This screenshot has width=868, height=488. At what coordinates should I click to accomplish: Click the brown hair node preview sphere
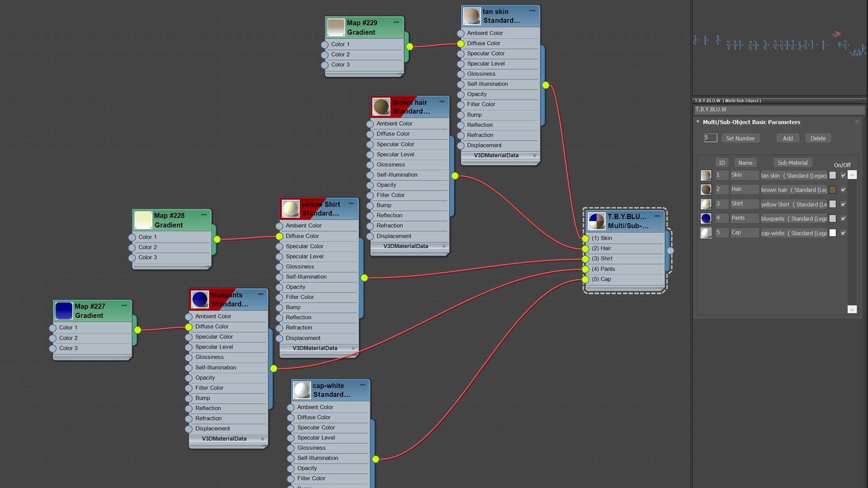point(381,107)
